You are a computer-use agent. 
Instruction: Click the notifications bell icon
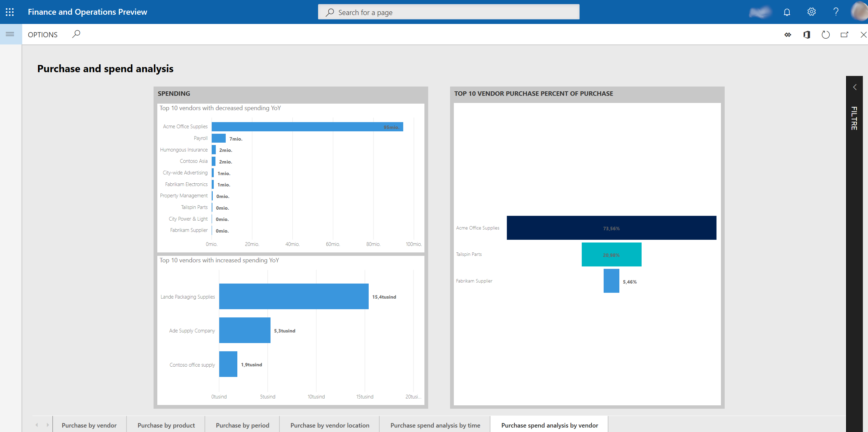click(x=787, y=12)
